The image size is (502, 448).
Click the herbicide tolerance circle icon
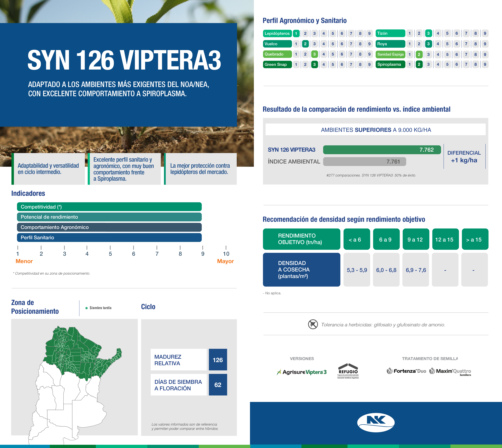point(313,324)
